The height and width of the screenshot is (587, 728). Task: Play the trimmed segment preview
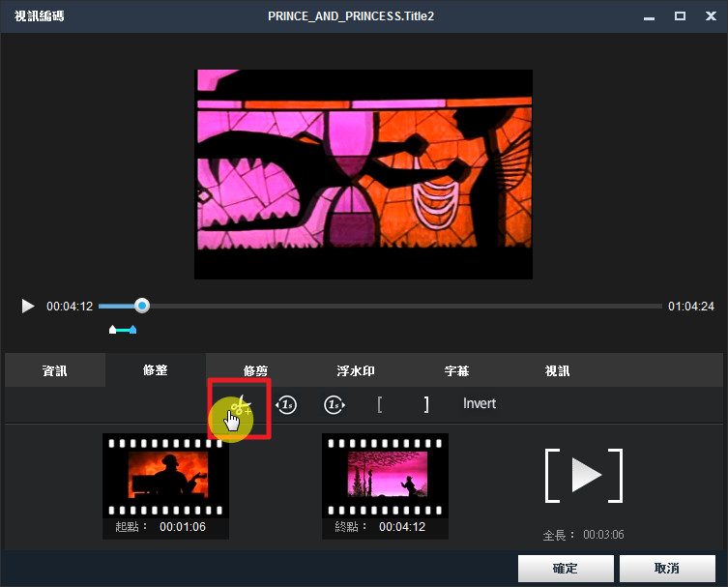(584, 476)
